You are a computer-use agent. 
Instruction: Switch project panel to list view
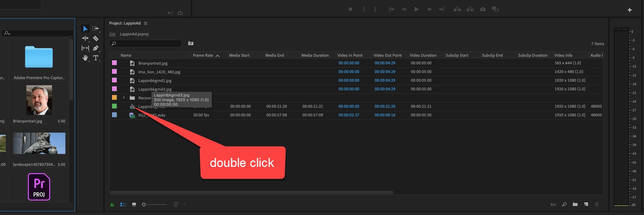(123, 205)
